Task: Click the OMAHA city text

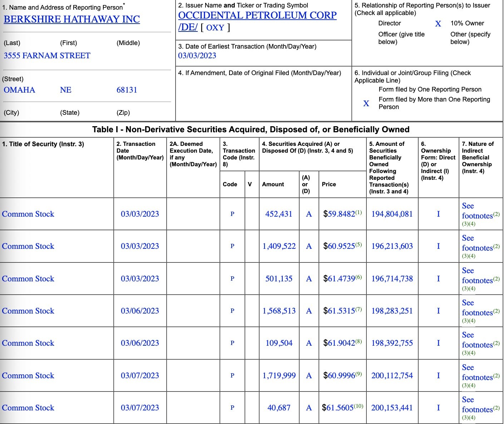Action: (x=19, y=90)
